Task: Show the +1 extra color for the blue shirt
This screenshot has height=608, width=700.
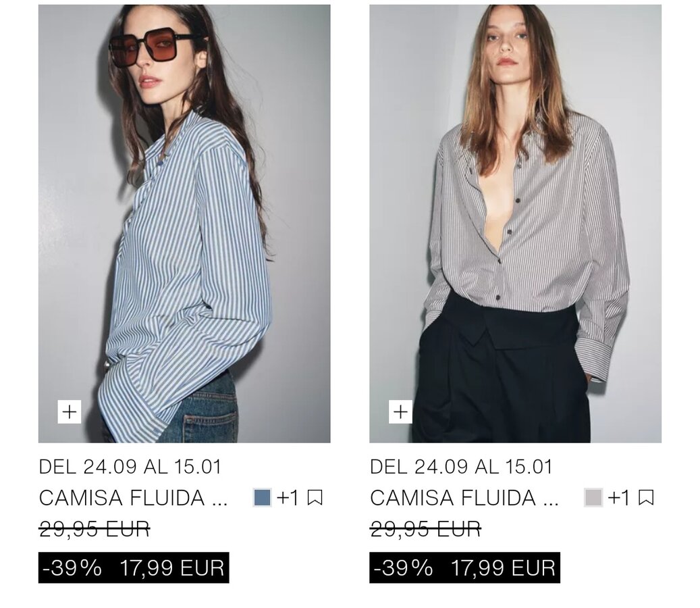Action: tap(288, 497)
